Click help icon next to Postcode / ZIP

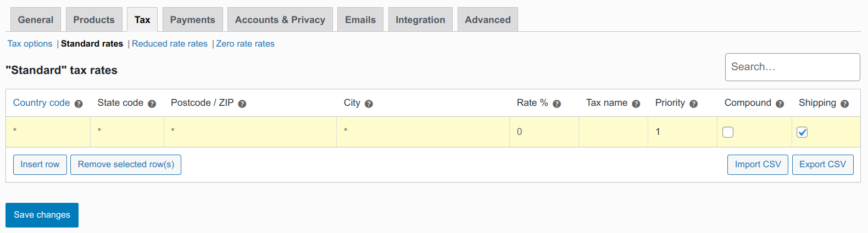point(242,104)
